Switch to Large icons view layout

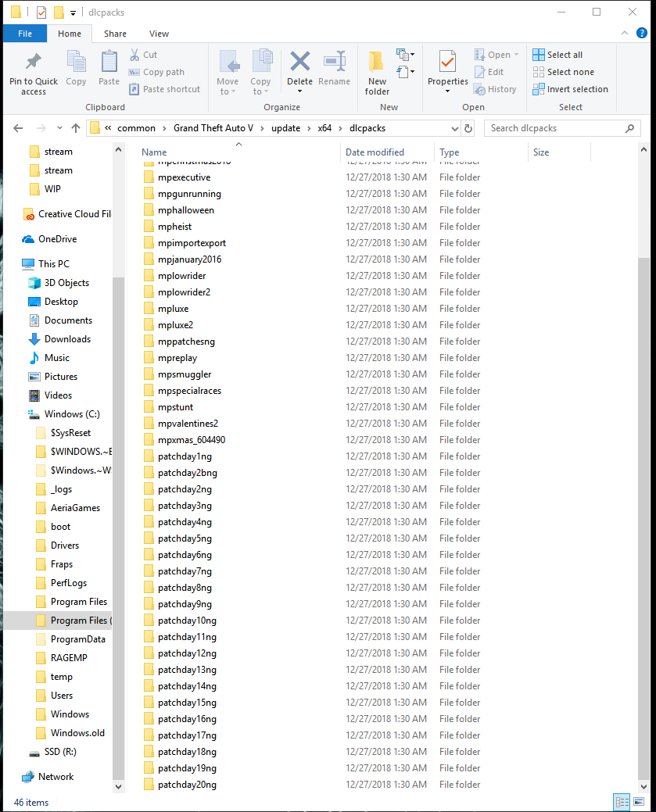[639, 802]
